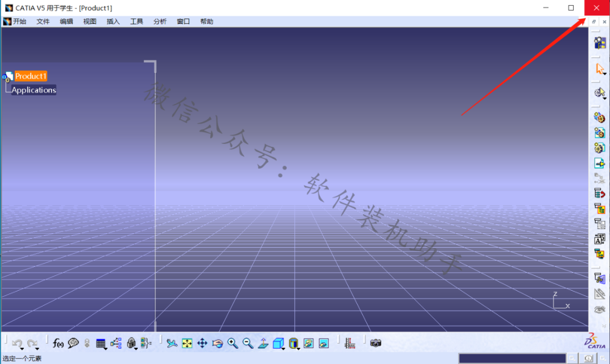Click the Capture camera icon

376,343
